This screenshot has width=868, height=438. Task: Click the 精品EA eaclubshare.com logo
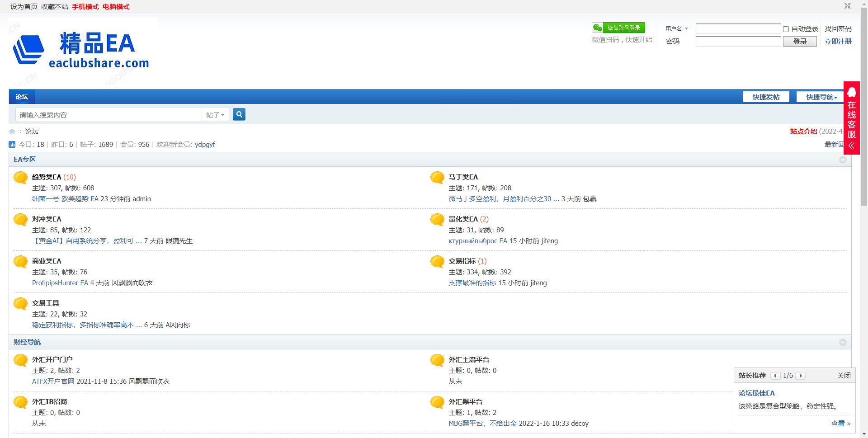coord(84,51)
